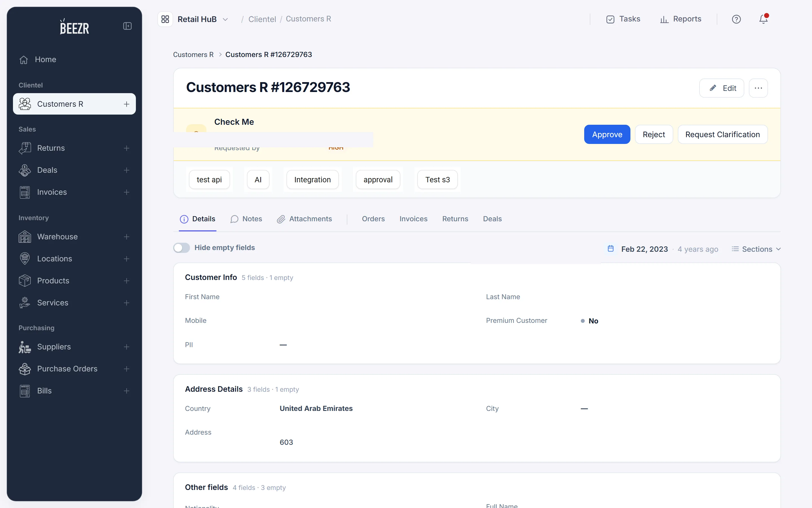The height and width of the screenshot is (508, 812).
Task: Open the Invoices tab in record
Action: pos(413,219)
